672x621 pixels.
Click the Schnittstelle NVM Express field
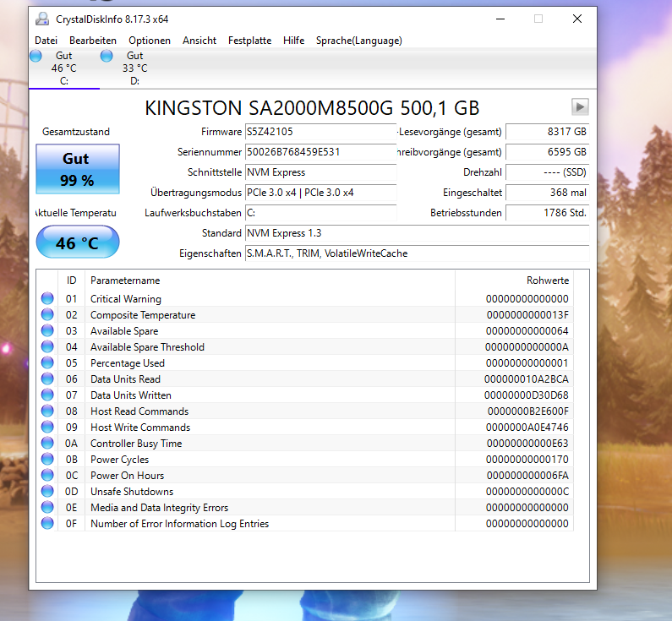click(x=320, y=172)
